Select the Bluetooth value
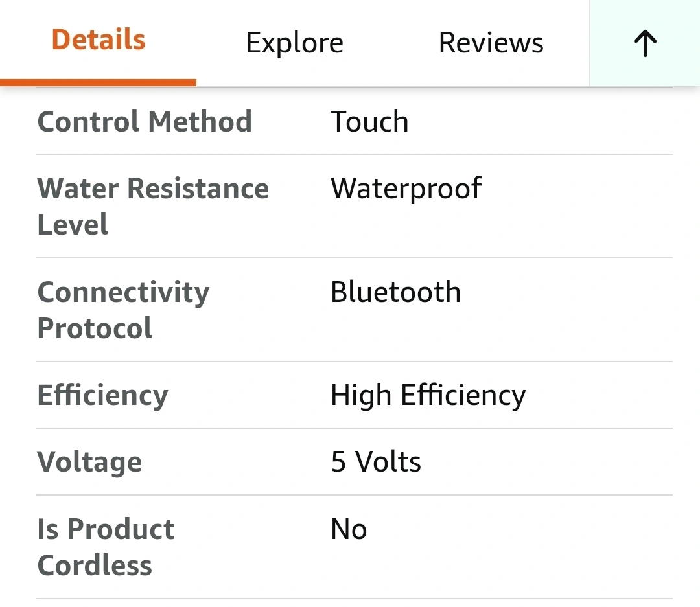 395,292
